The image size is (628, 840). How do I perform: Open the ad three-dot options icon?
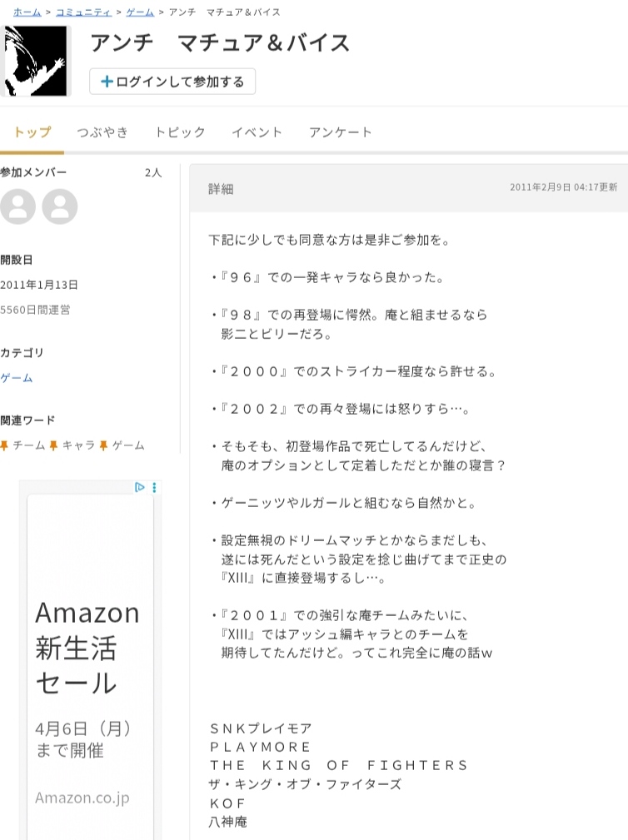point(154,487)
